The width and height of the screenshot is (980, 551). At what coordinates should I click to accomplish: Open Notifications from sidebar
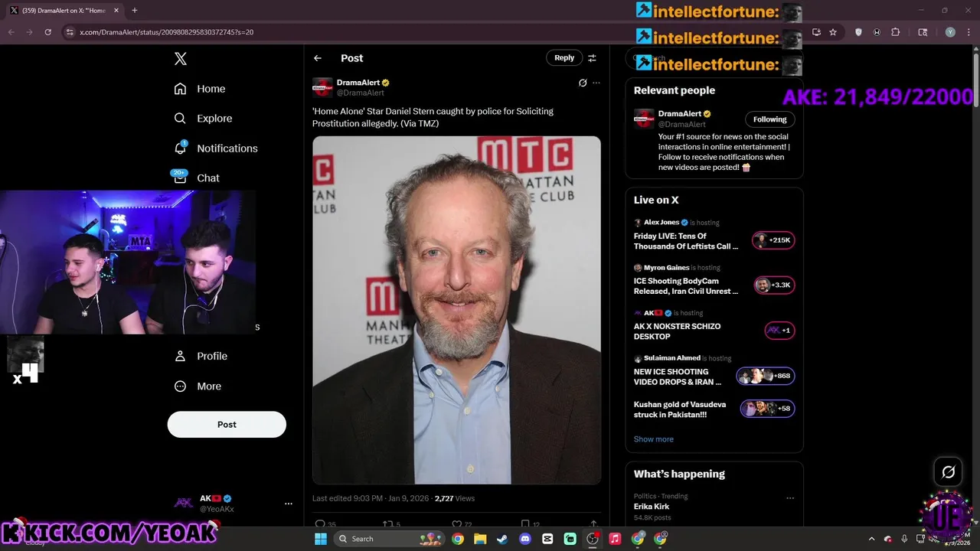[216, 148]
